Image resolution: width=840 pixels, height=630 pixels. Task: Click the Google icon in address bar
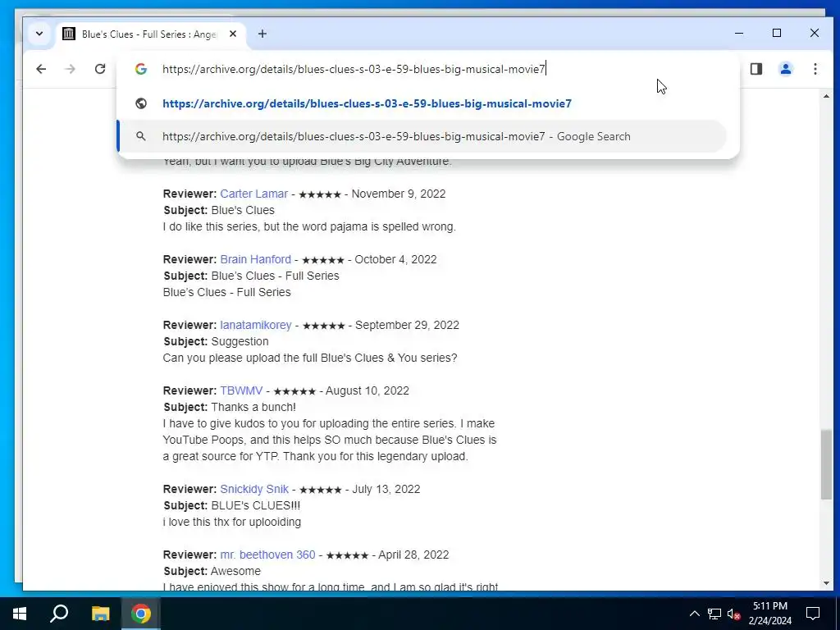point(141,69)
